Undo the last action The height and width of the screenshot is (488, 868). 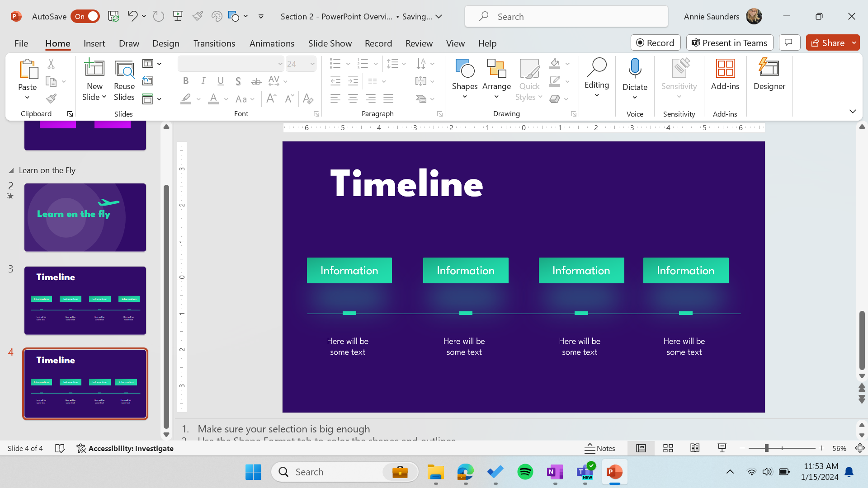pos(132,16)
